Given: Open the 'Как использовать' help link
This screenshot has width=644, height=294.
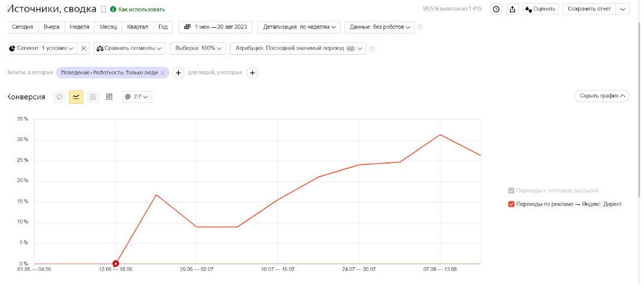Looking at the screenshot, I should [x=137, y=9].
